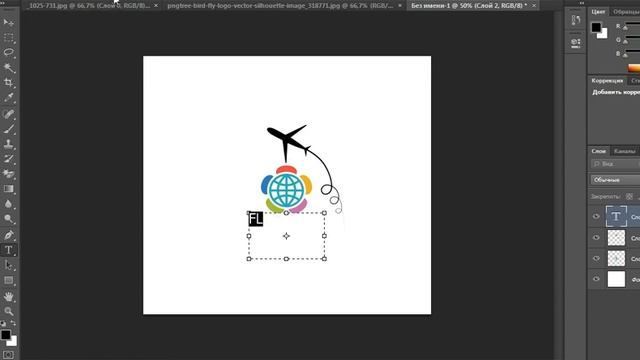Select the Без имени-1 document tab
Image resolution: width=640 pixels, height=360 pixels.
(x=469, y=6)
